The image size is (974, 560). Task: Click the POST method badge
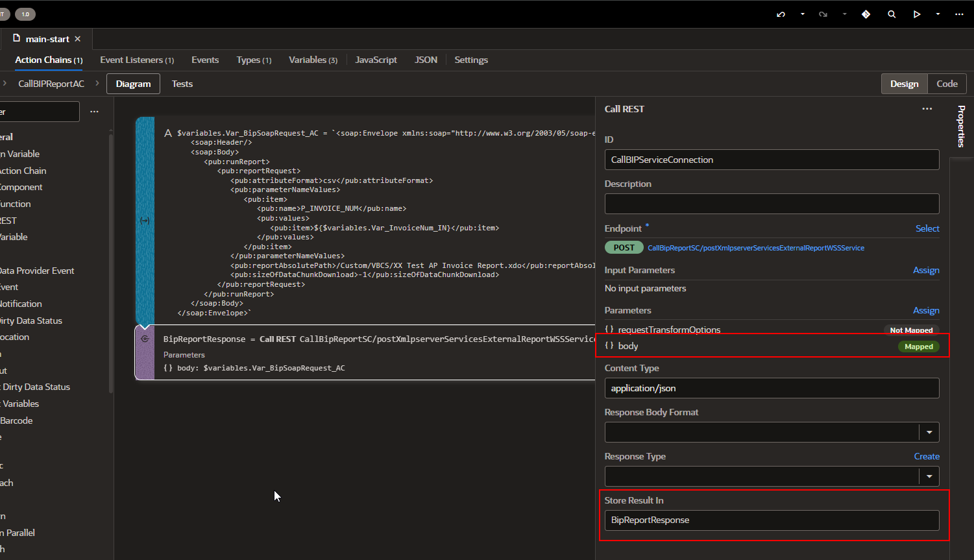pyautogui.click(x=624, y=248)
